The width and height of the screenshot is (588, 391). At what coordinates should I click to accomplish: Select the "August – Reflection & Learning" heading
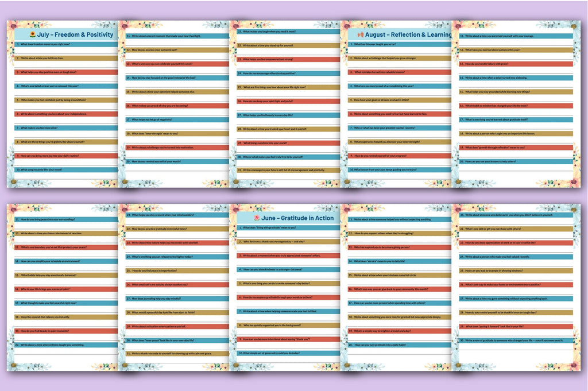point(408,34)
